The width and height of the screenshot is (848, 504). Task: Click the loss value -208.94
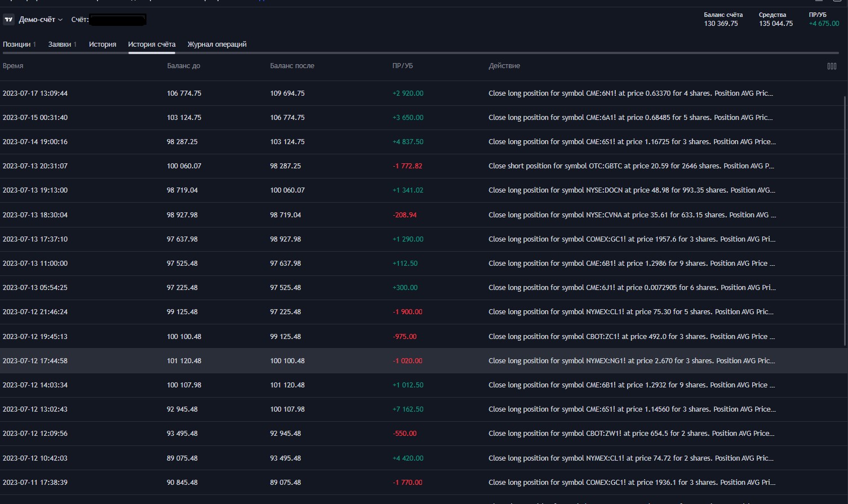point(405,215)
